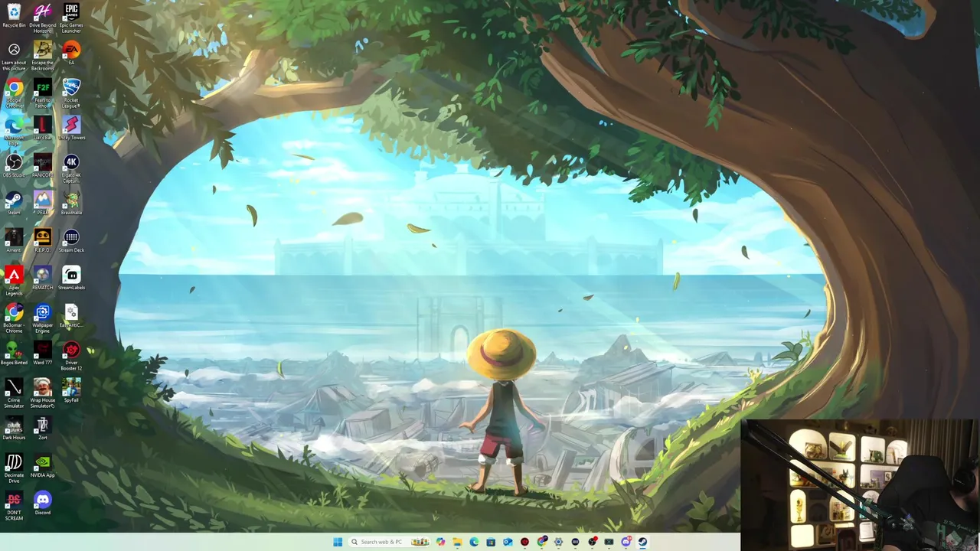This screenshot has width=980, height=551.
Task: Open Elgato 4K Capture shortcut
Action: [71, 168]
